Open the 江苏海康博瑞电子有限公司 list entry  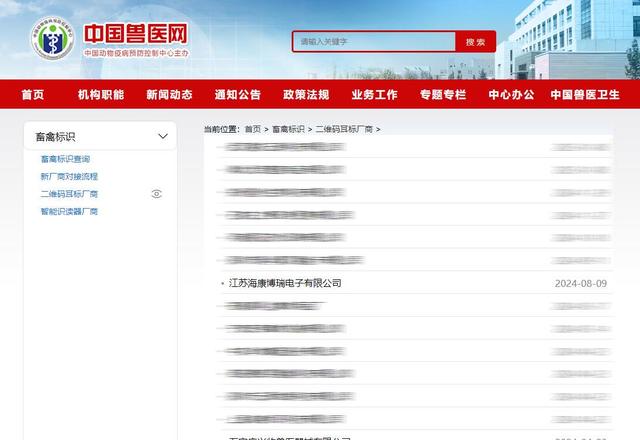285,283
